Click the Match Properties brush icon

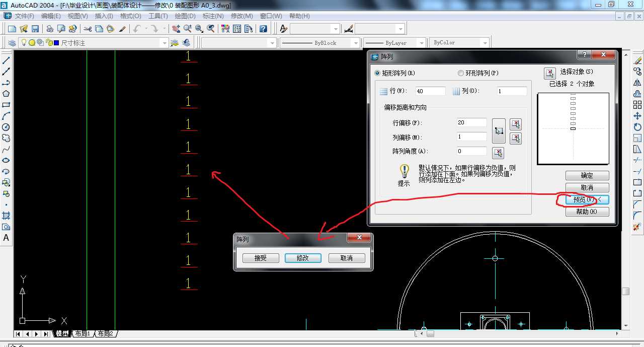tap(122, 29)
